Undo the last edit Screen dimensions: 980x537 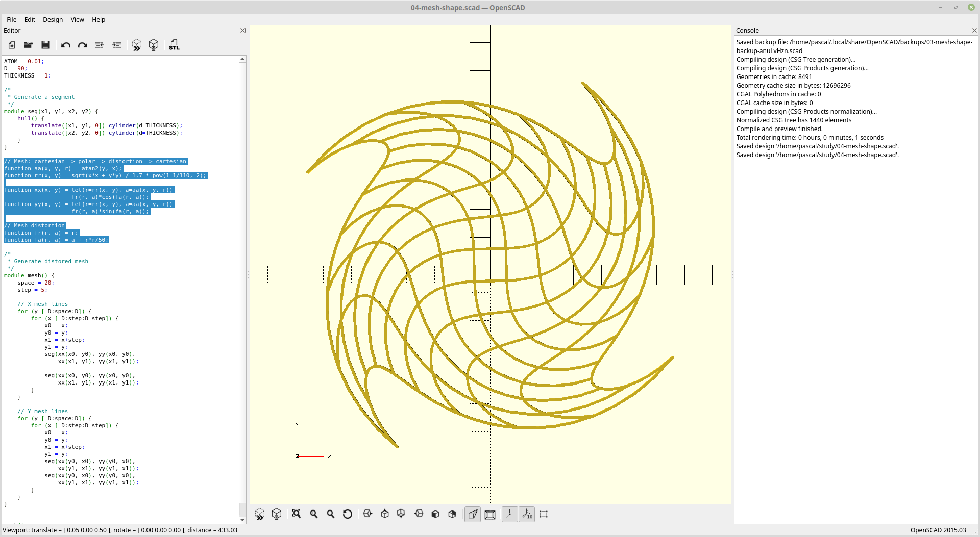point(65,45)
